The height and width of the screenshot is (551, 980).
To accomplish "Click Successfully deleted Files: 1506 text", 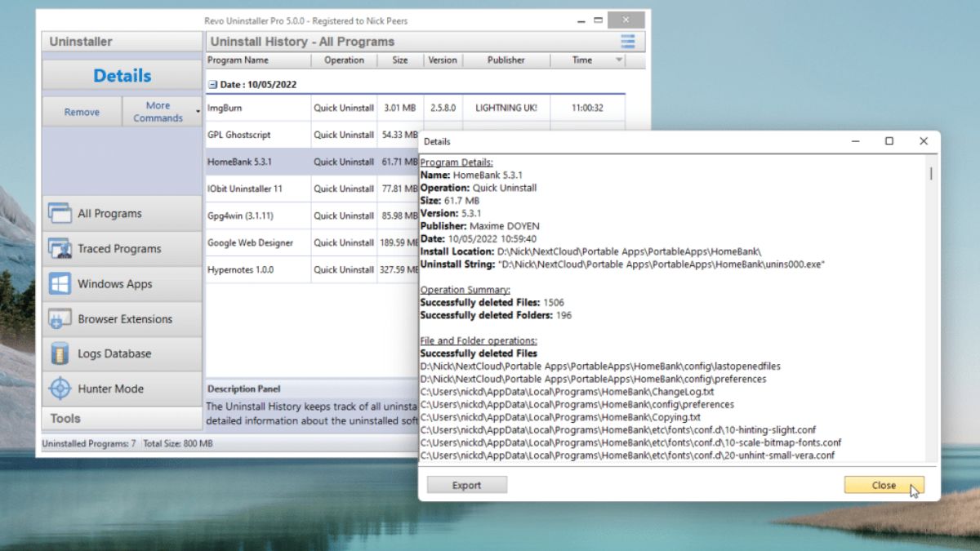I will (492, 302).
